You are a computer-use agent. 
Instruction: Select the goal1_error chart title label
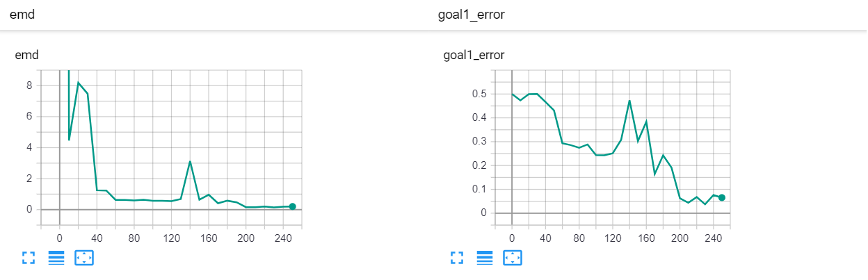pyautogui.click(x=474, y=55)
